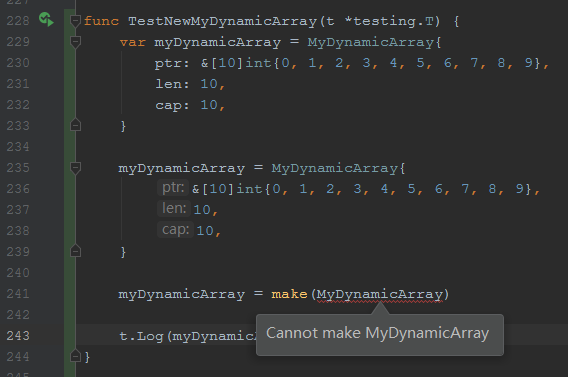
Task: Click the ptr: inlay hint on line 236
Action: click(x=173, y=188)
